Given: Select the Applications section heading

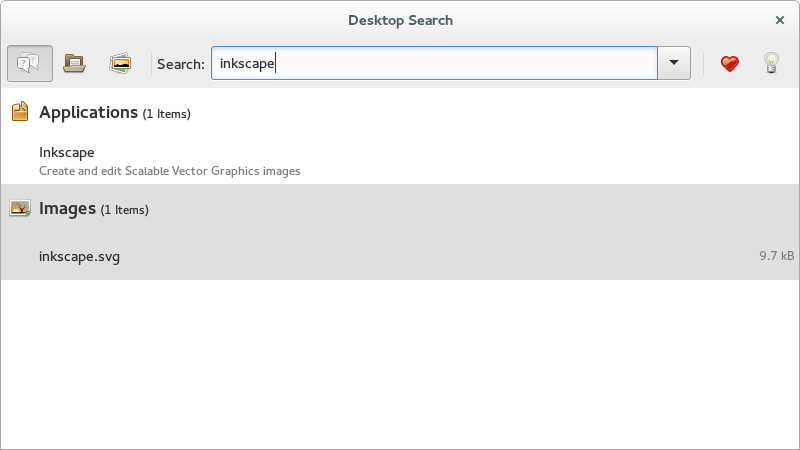Looking at the screenshot, I should click(88, 112).
